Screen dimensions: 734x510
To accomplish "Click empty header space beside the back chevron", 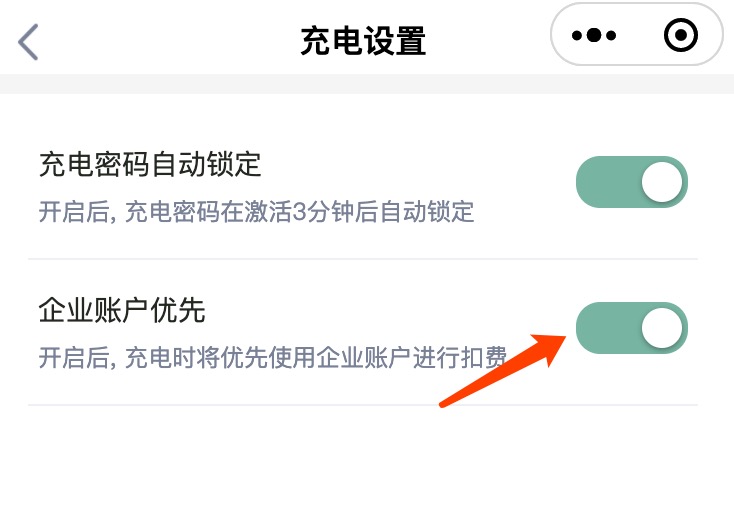I will (x=150, y=41).
